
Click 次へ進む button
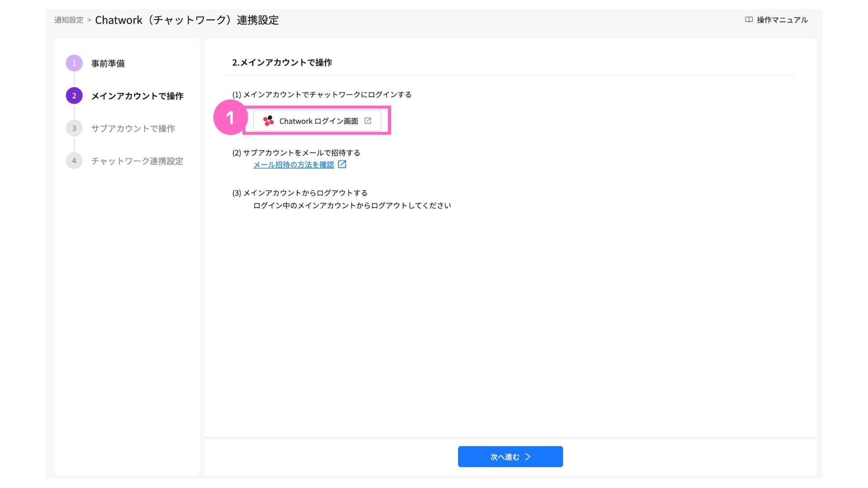[x=510, y=457]
